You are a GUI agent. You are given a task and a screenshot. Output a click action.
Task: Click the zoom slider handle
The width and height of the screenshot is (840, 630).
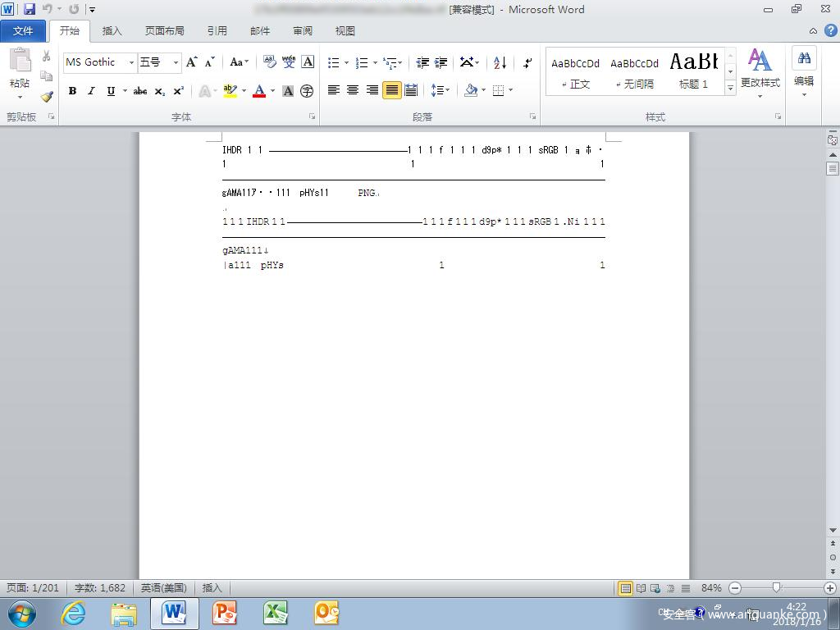776,587
